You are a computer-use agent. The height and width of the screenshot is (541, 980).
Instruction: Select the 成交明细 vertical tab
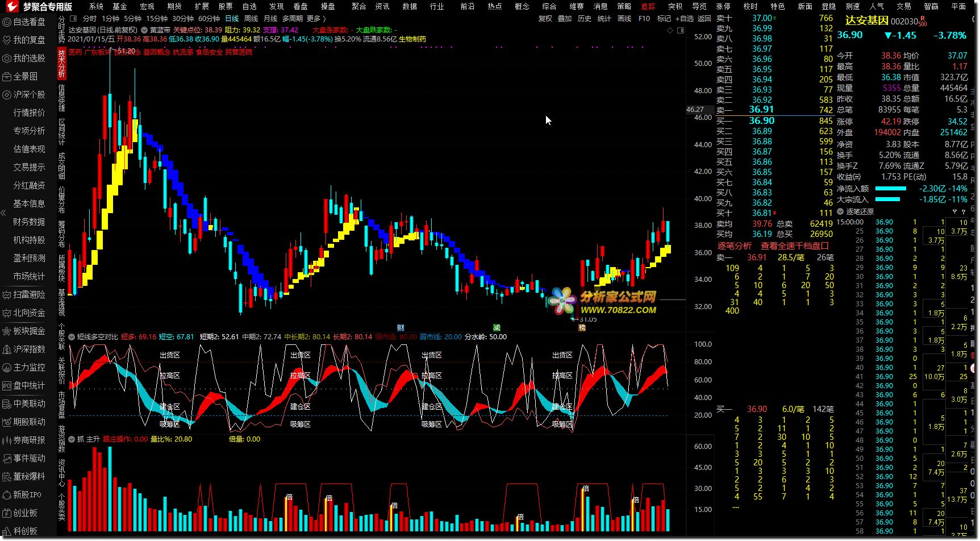tap(62, 166)
